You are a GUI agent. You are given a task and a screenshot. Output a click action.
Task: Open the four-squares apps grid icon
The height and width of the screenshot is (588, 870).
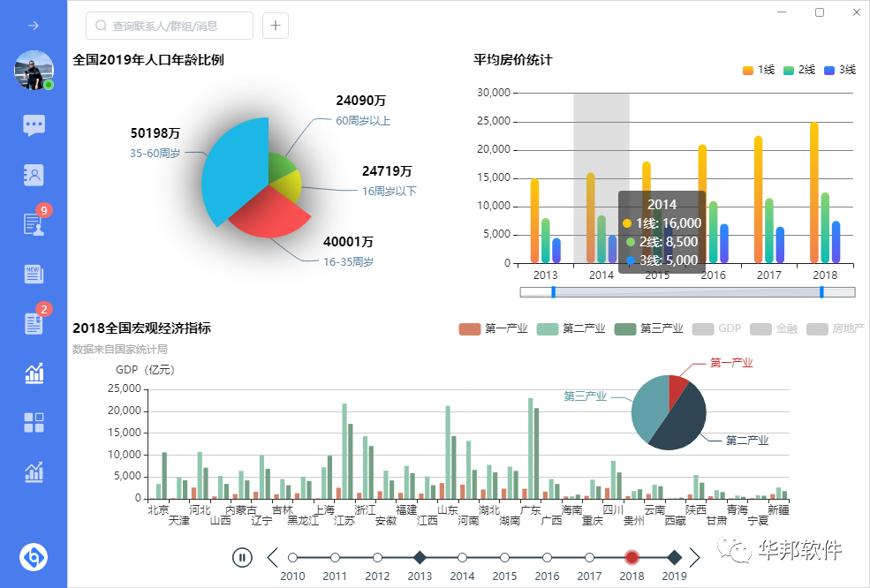pos(34,422)
